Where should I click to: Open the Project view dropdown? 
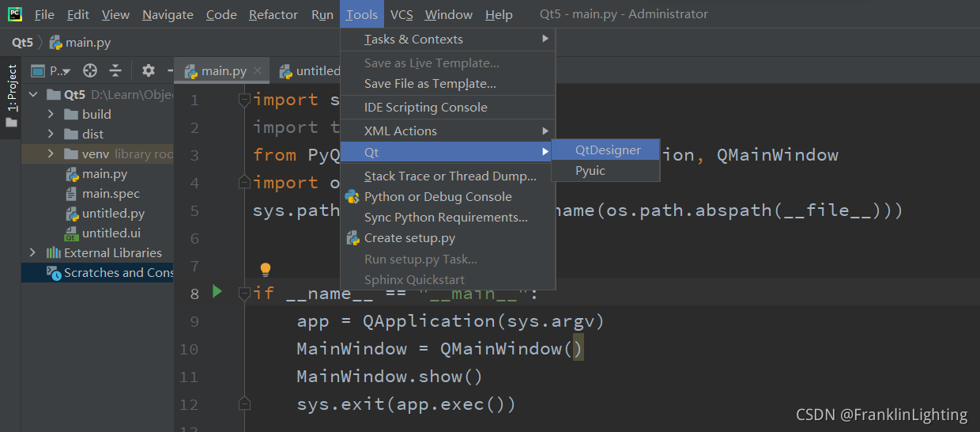(51, 70)
